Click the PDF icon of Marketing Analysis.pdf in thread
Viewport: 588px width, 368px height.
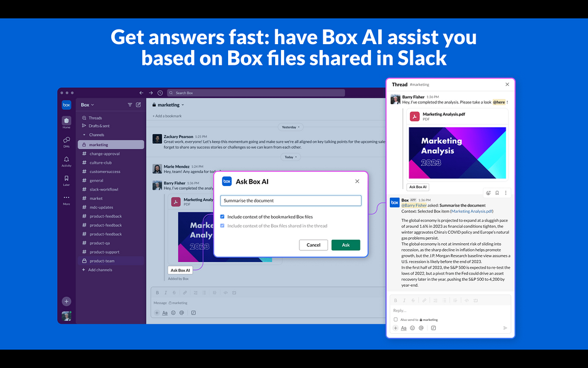pos(415,117)
